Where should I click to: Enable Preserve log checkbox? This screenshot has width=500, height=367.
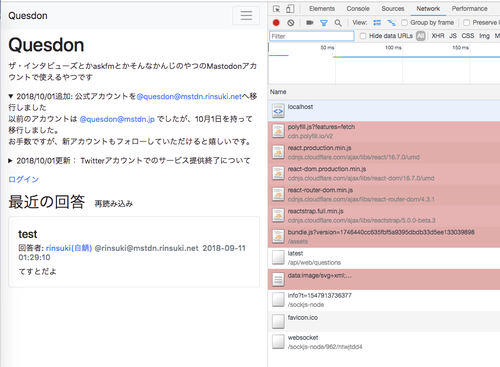467,23
